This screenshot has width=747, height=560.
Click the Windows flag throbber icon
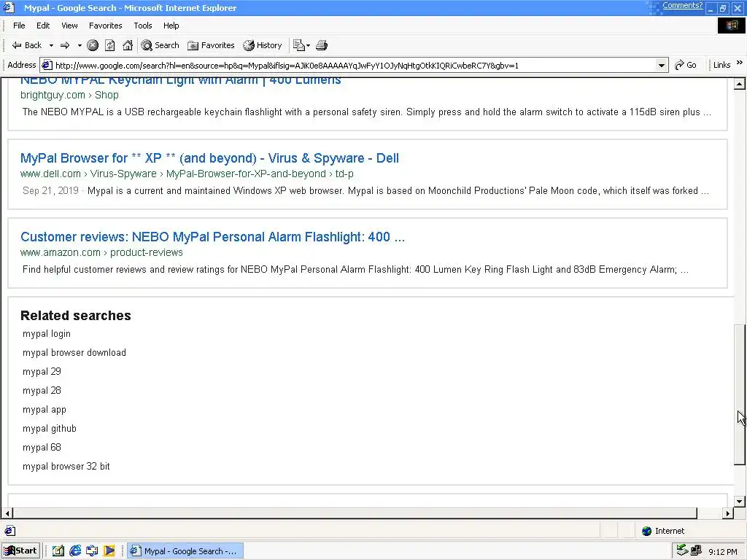pyautogui.click(x=731, y=26)
